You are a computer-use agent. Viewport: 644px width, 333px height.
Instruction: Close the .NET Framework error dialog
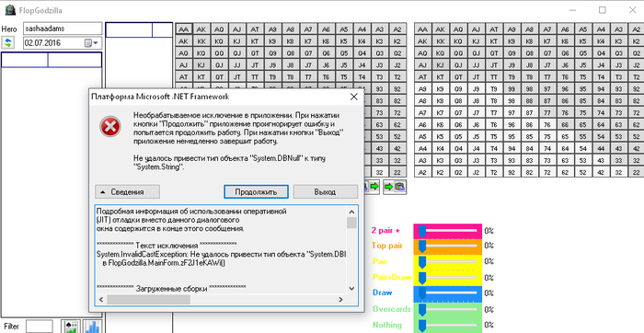tap(353, 97)
